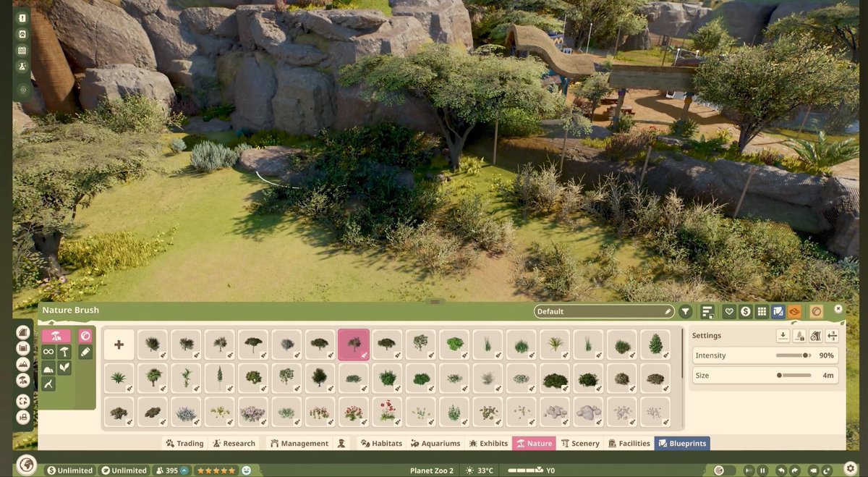
Task: Select the red poppy flowers thumbnail
Action: tap(387, 413)
